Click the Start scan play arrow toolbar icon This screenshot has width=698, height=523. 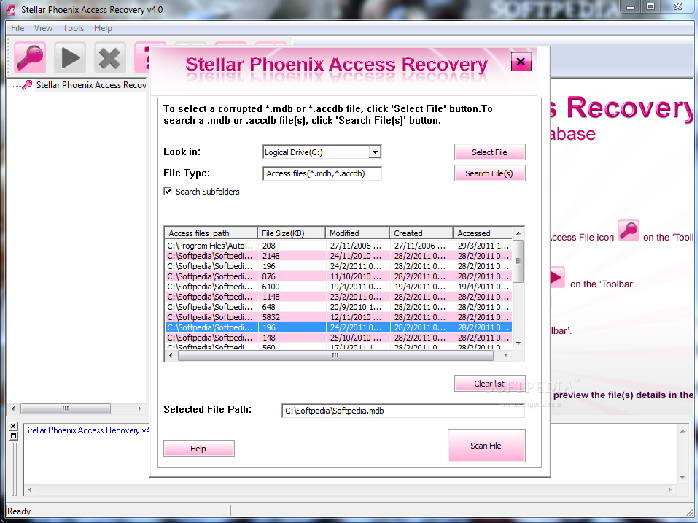coord(70,57)
